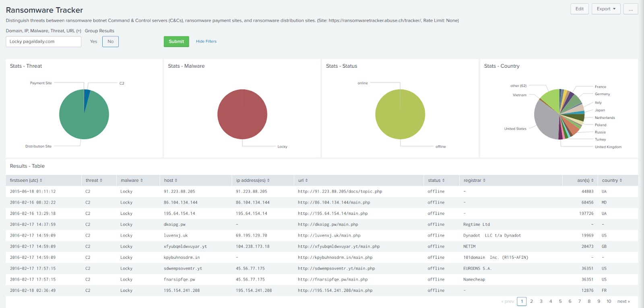Image resolution: width=644 pixels, height=308 pixels.
Task: Click the red Locky pie chart
Action: click(242, 114)
